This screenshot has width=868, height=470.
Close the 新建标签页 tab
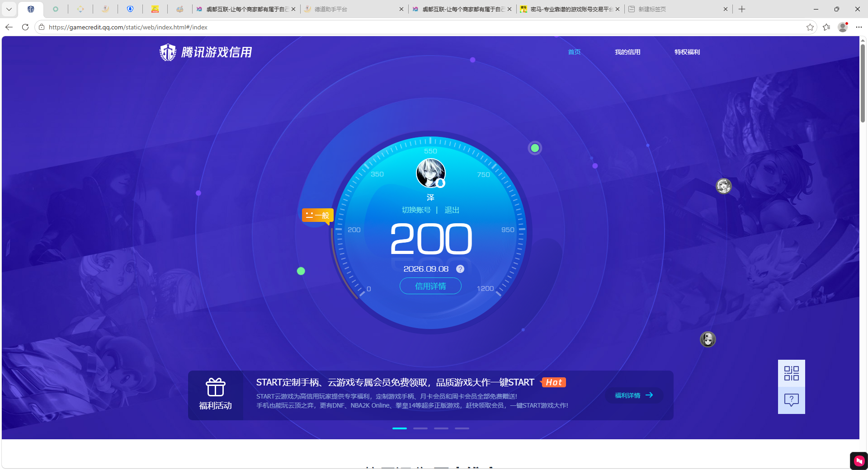[726, 9]
